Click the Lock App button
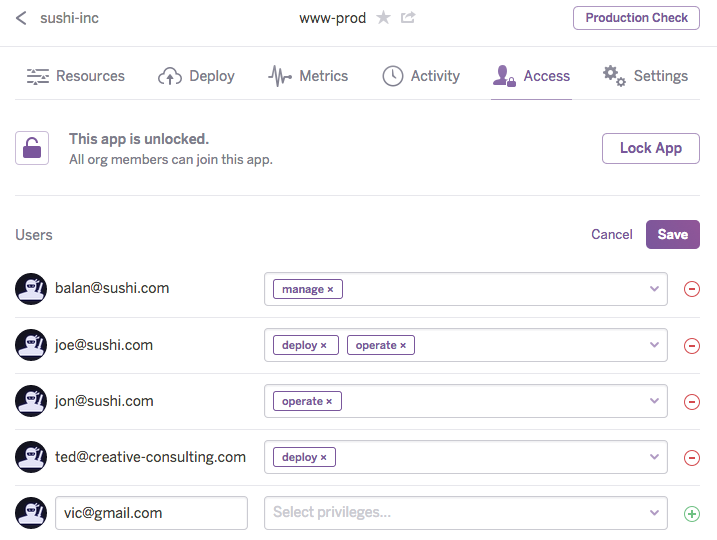Viewport: 717px width, 540px height. [x=650, y=148]
